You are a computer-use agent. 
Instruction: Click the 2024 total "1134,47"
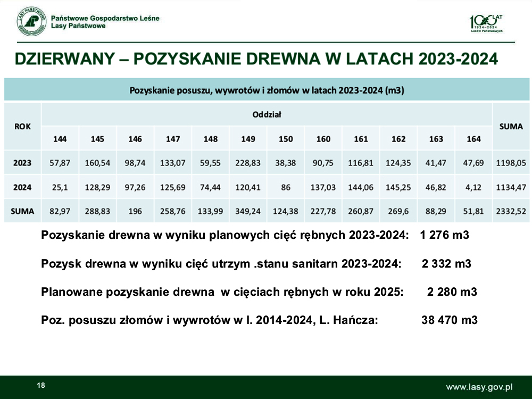511,188
